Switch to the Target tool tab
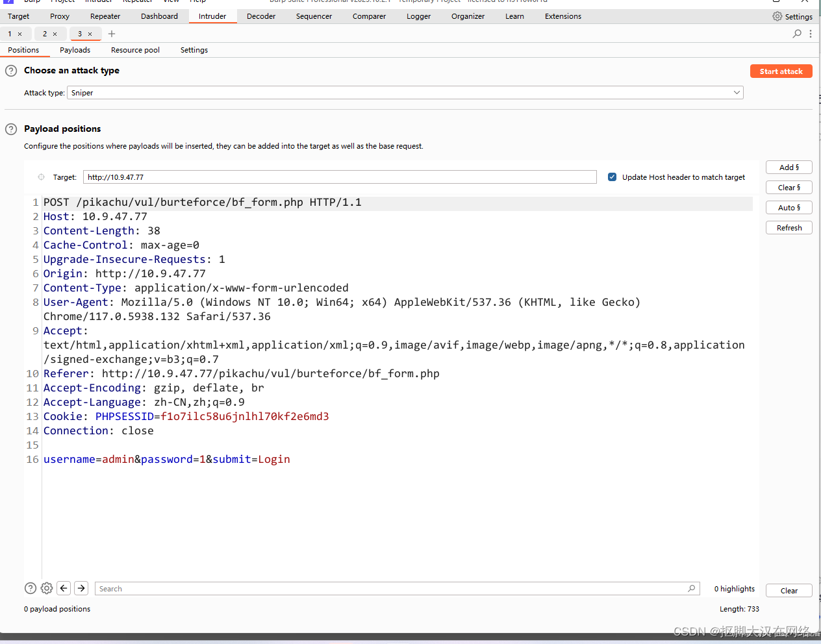This screenshot has width=821, height=644. click(18, 16)
